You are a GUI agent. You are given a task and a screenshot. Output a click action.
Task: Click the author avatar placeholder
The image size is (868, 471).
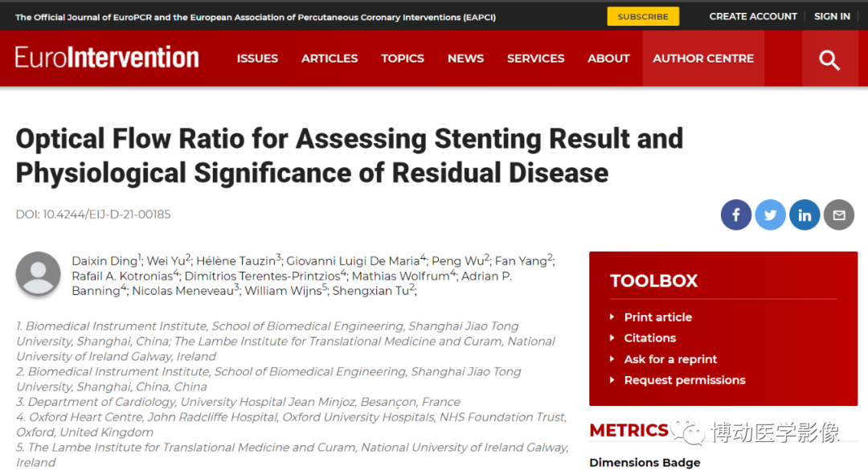pos(38,274)
